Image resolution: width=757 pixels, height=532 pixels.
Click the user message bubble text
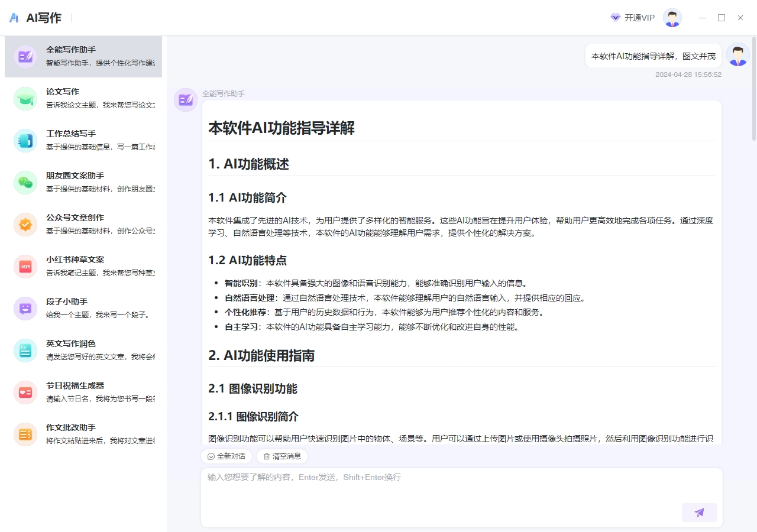click(x=654, y=56)
